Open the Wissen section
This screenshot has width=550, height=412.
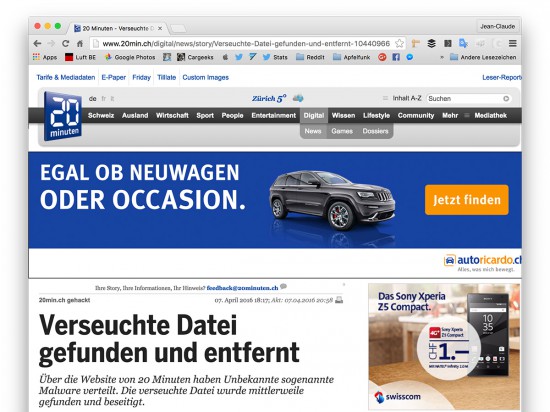click(343, 115)
